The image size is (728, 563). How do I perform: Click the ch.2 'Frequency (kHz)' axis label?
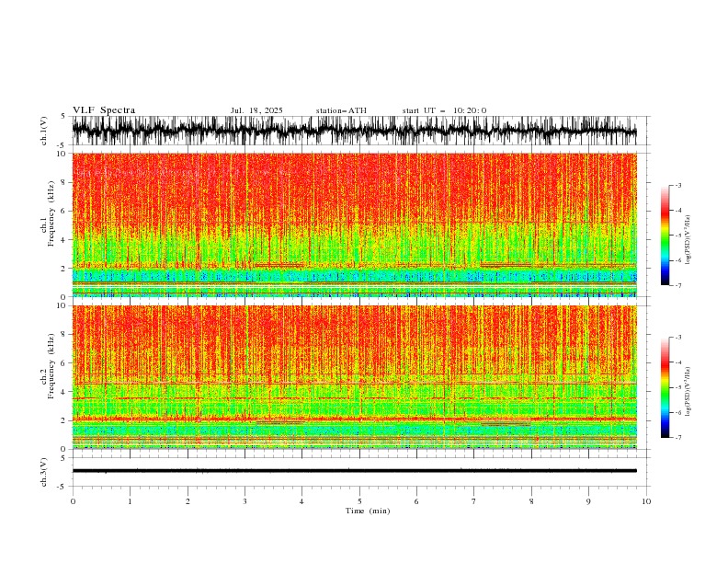(x=51, y=365)
